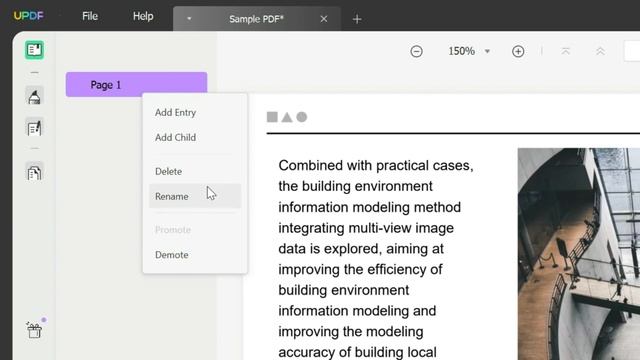The width and height of the screenshot is (640, 360).
Task: Select the Comment highlighter tool
Action: click(x=34, y=97)
